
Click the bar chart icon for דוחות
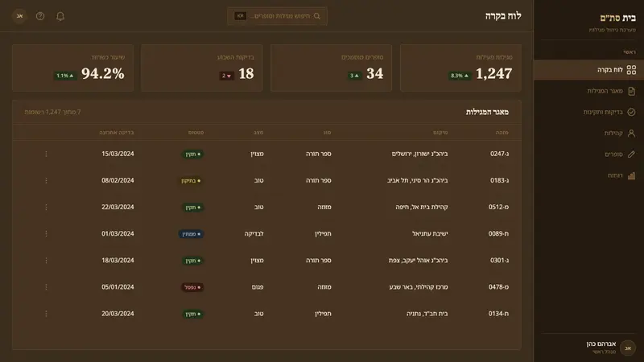631,175
